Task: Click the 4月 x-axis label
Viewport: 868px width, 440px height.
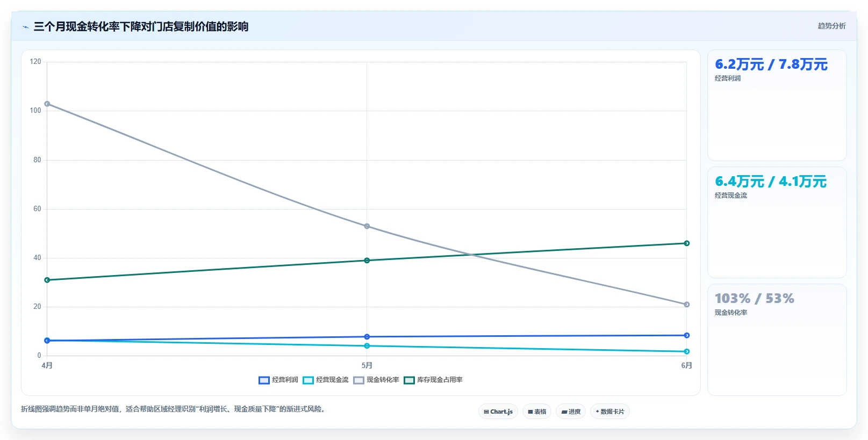Action: [47, 365]
